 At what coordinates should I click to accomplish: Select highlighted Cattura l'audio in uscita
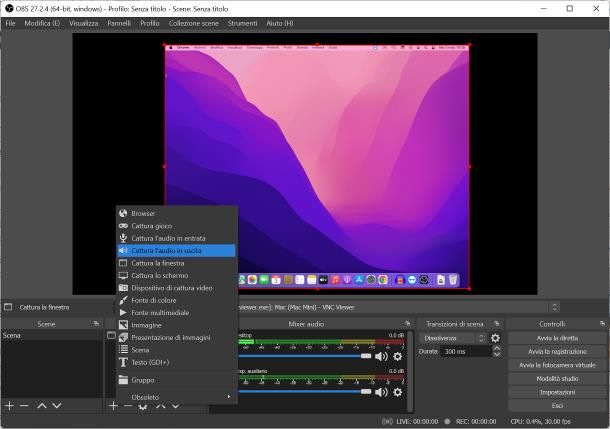(177, 250)
